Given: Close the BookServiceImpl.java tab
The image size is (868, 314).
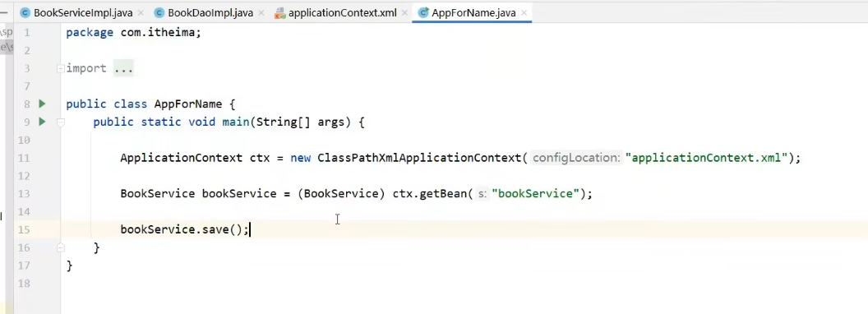Looking at the screenshot, I should pos(141,12).
